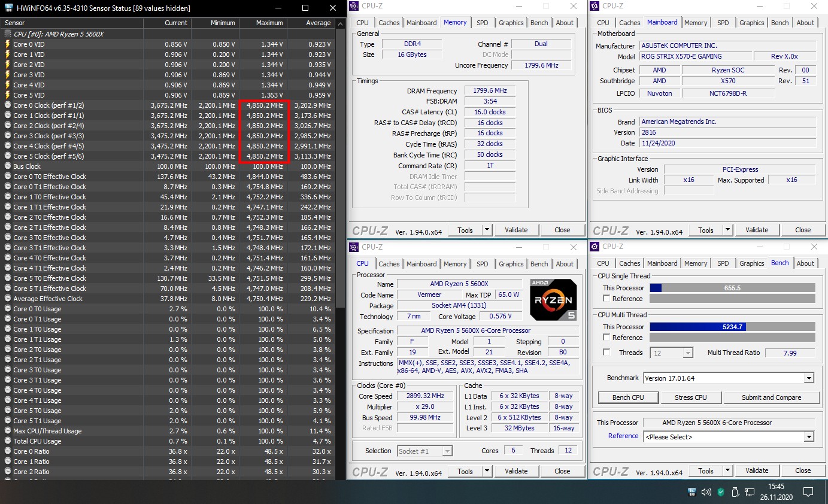Image resolution: width=828 pixels, height=504 pixels.
Task: Click the green shield security tray icon
Action: click(x=721, y=493)
